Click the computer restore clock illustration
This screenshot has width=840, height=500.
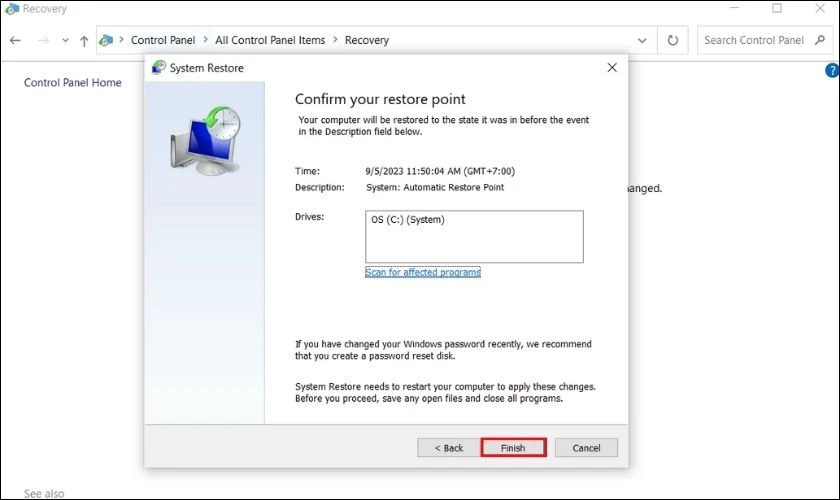[206, 140]
